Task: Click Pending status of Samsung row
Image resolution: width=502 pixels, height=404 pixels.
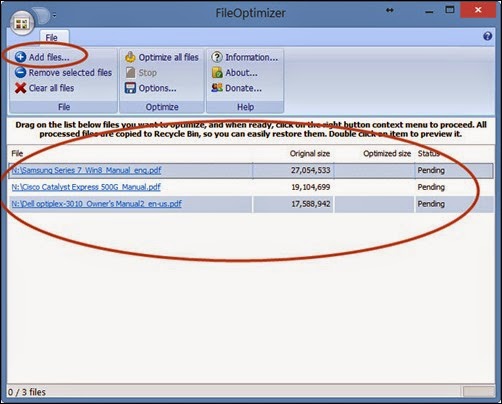Action: coord(431,170)
